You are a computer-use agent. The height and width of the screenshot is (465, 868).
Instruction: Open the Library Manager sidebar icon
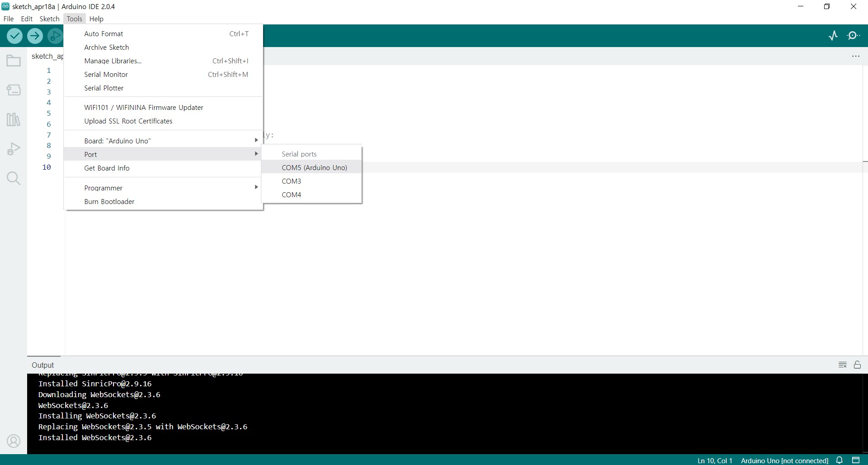point(14,119)
